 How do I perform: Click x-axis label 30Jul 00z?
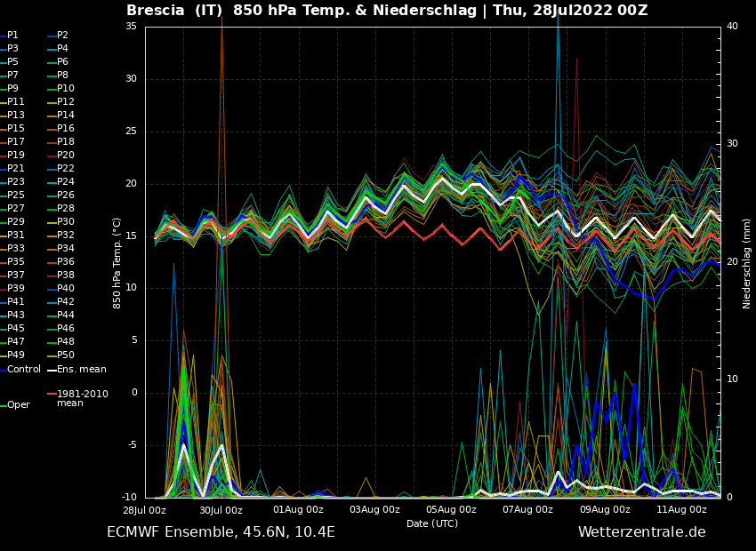tap(221, 509)
